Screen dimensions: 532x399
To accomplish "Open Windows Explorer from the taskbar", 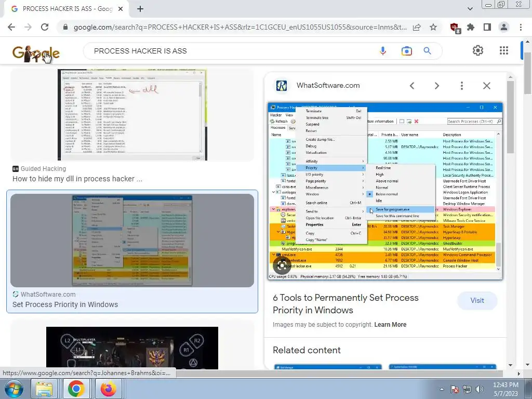I will 45,389.
